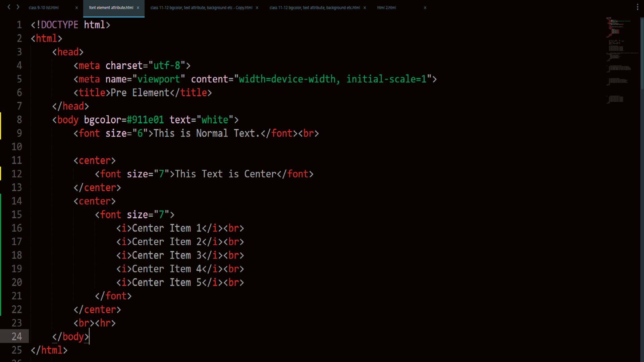The height and width of the screenshot is (362, 644).
Task: Place cursor in the #911e01 color value
Action: click(145, 120)
